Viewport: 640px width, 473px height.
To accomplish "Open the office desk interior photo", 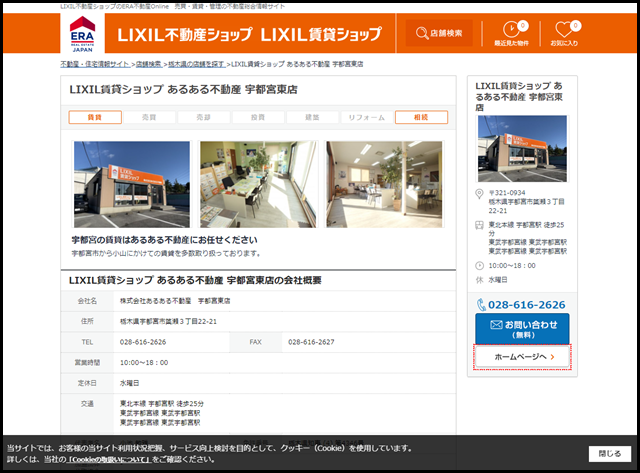I will pyautogui.click(x=258, y=184).
